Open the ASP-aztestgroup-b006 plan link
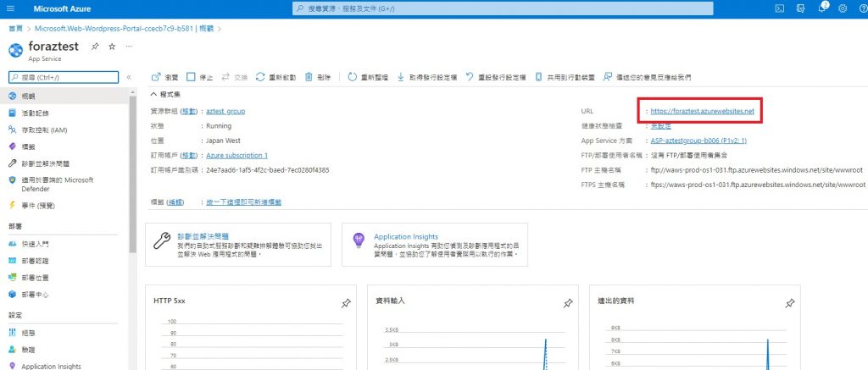Viewport: 868px width, 370px height. coord(698,141)
